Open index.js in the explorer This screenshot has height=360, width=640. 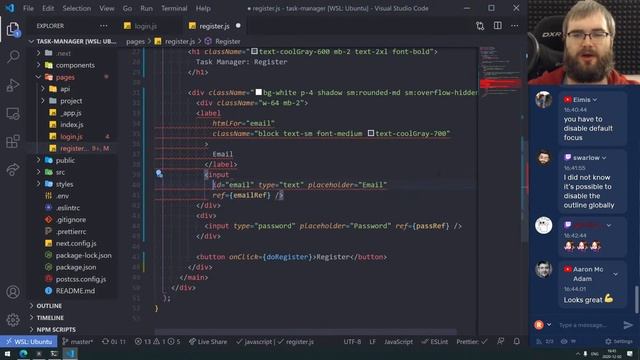[71, 124]
